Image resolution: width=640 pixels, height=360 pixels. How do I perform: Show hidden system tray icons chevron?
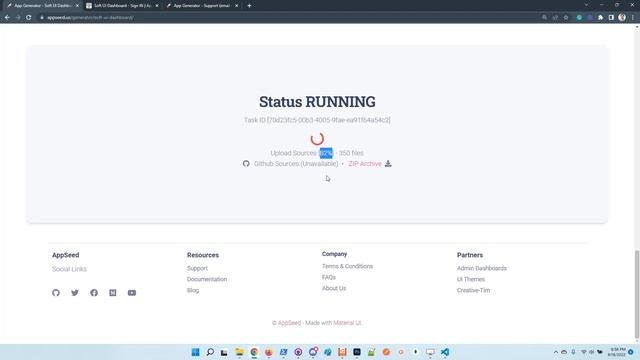(x=556, y=352)
